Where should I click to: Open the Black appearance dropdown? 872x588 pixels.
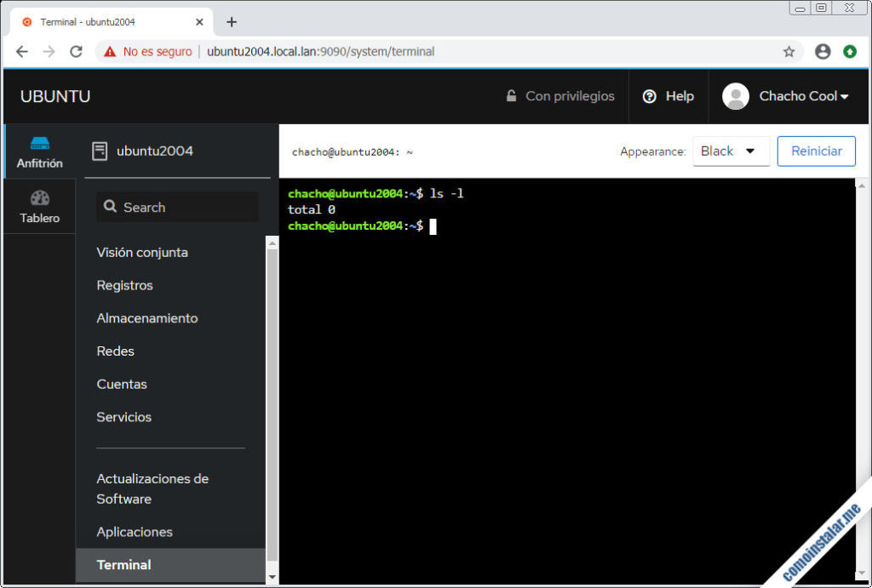coord(730,151)
